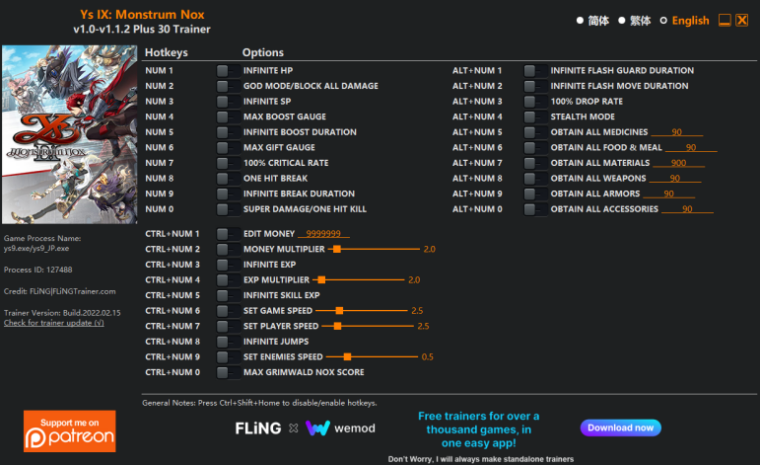Minimize the trainer window
The width and height of the screenshot is (760, 465).
pyautogui.click(x=725, y=20)
